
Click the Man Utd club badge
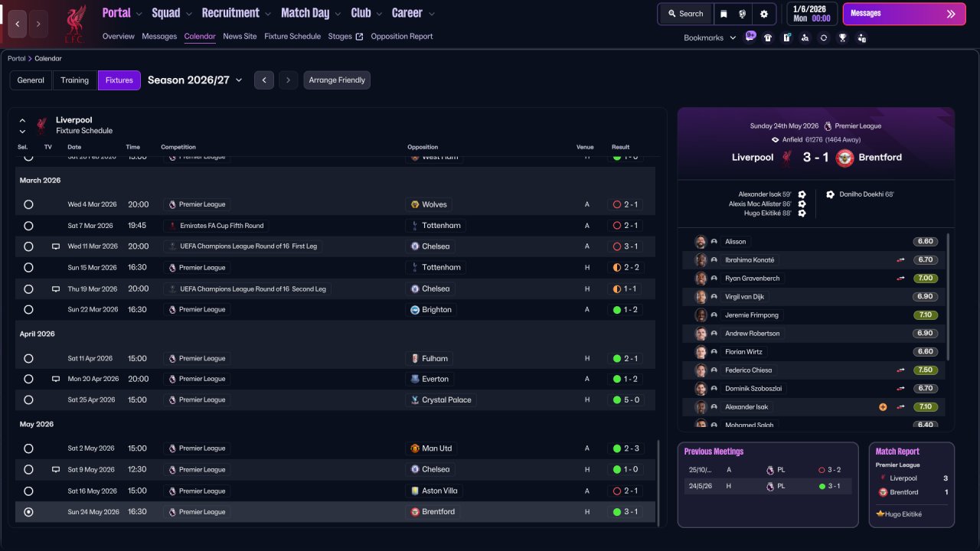tap(415, 448)
